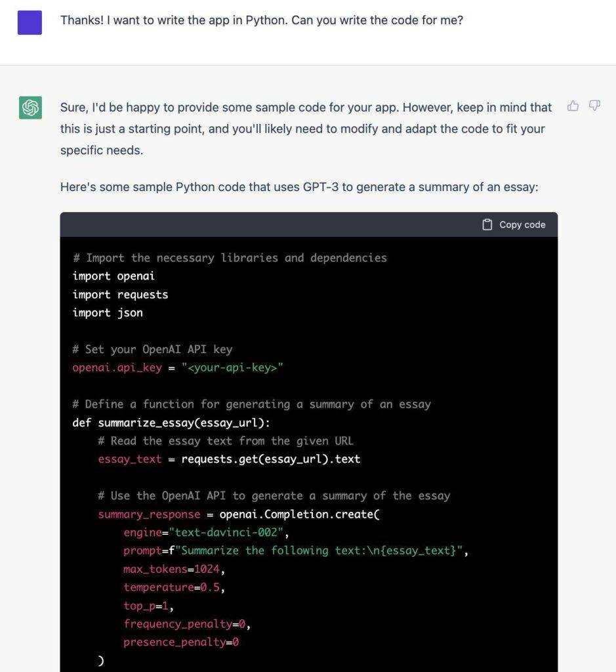
Task: Click the presence_penalty=0 parameter line
Action: point(180,642)
